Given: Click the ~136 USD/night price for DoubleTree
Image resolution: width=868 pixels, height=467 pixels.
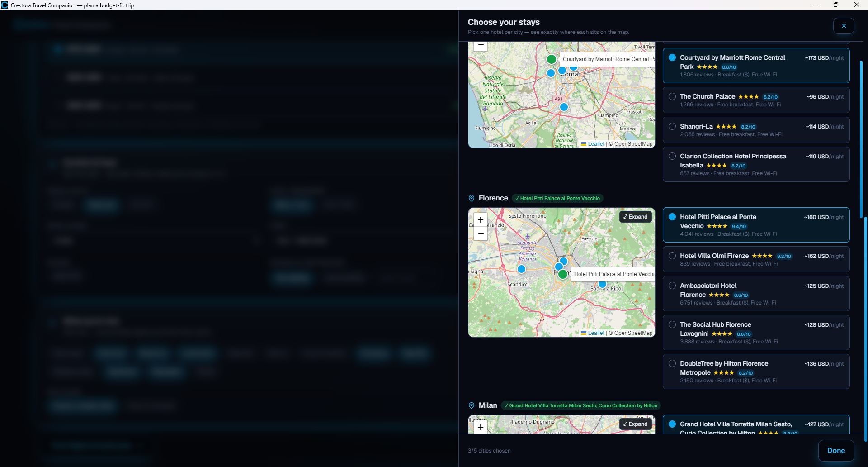Looking at the screenshot, I should click(x=824, y=364).
